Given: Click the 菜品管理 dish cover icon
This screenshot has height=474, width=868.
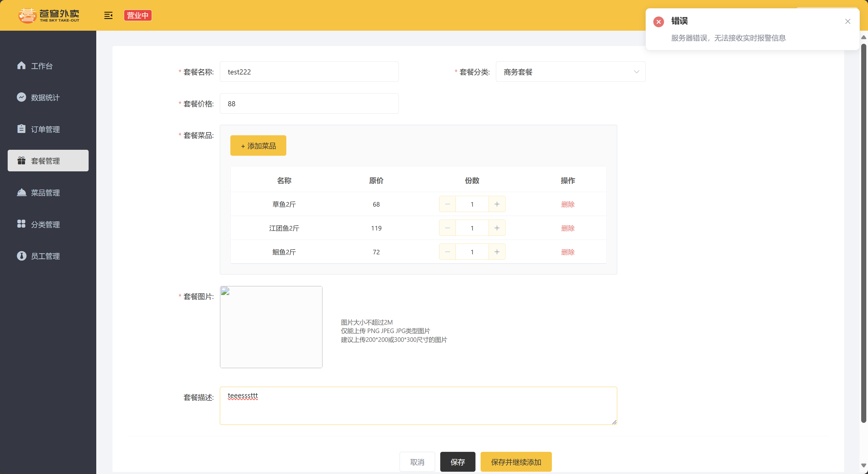Looking at the screenshot, I should point(22,192).
